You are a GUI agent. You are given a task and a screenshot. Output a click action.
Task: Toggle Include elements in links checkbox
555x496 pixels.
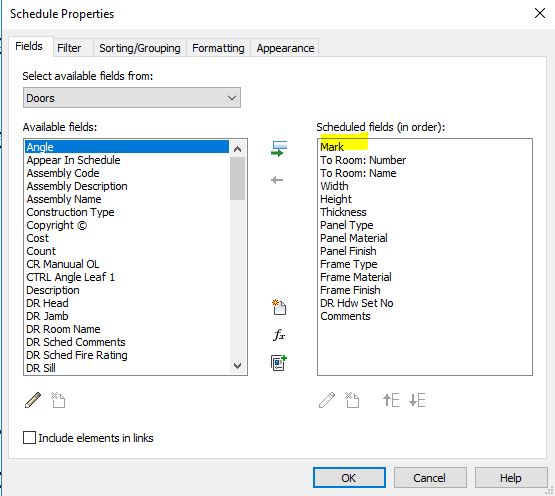coord(29,438)
